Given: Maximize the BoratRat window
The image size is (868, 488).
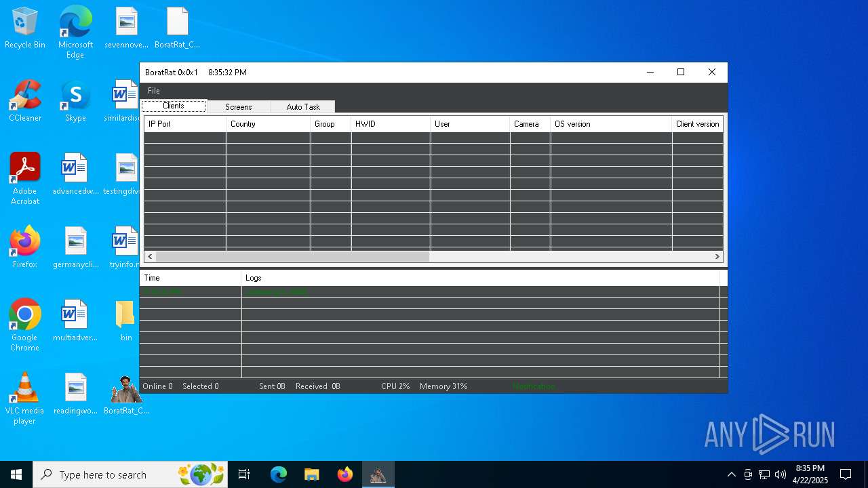Looking at the screenshot, I should point(681,73).
